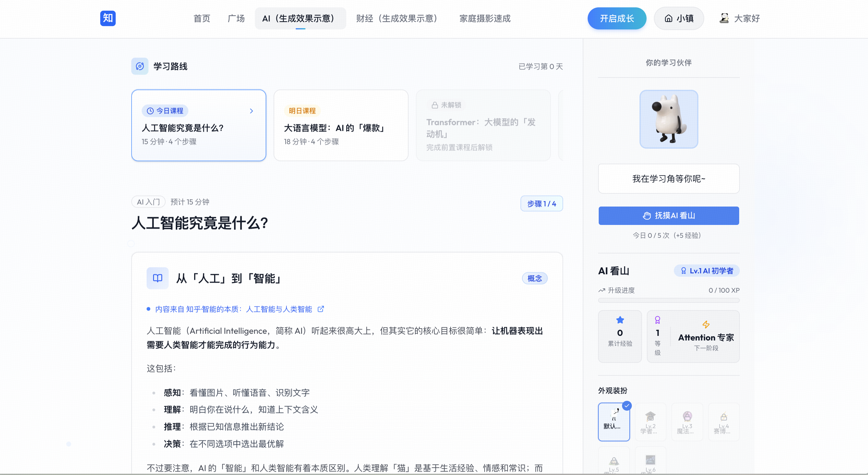Click the open book icon beside 从「人工」到「智能」
Viewport: 868px width, 475px height.
pyautogui.click(x=157, y=278)
